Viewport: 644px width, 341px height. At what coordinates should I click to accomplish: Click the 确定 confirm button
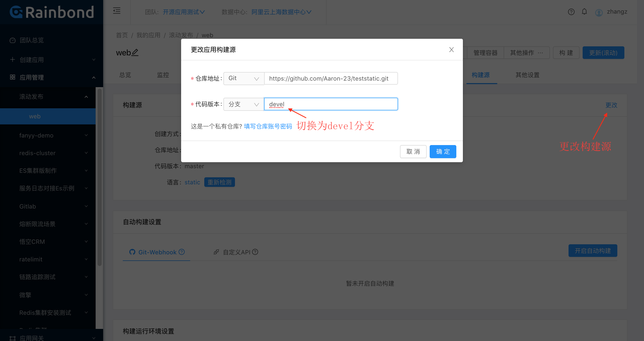point(443,152)
